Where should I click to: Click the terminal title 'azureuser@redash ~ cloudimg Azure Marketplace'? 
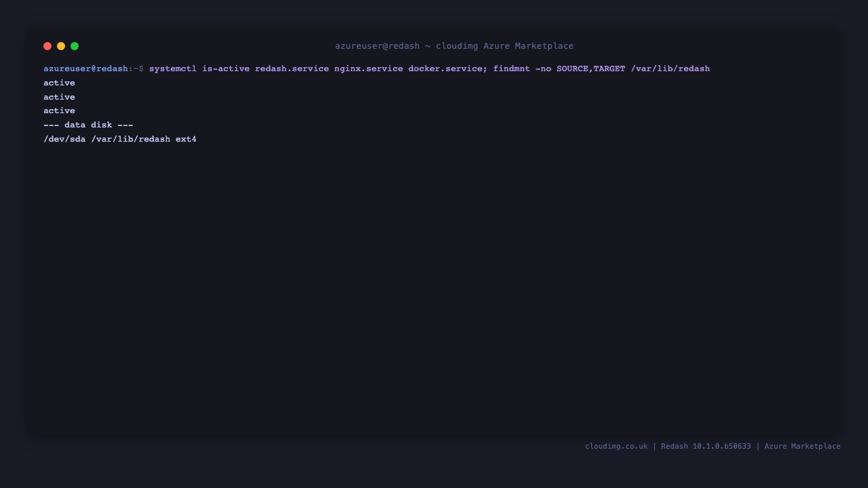(x=454, y=46)
